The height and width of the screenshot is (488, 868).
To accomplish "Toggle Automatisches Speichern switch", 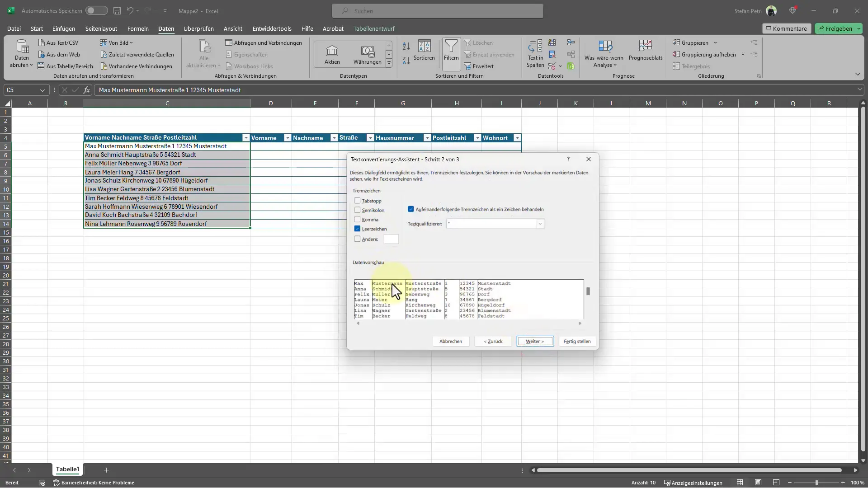I will [x=97, y=11].
